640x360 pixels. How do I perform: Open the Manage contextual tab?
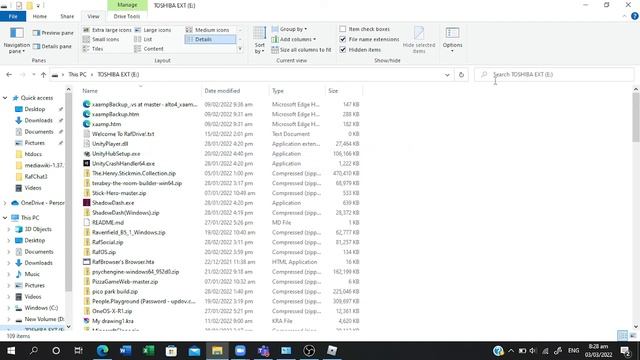tap(127, 5)
